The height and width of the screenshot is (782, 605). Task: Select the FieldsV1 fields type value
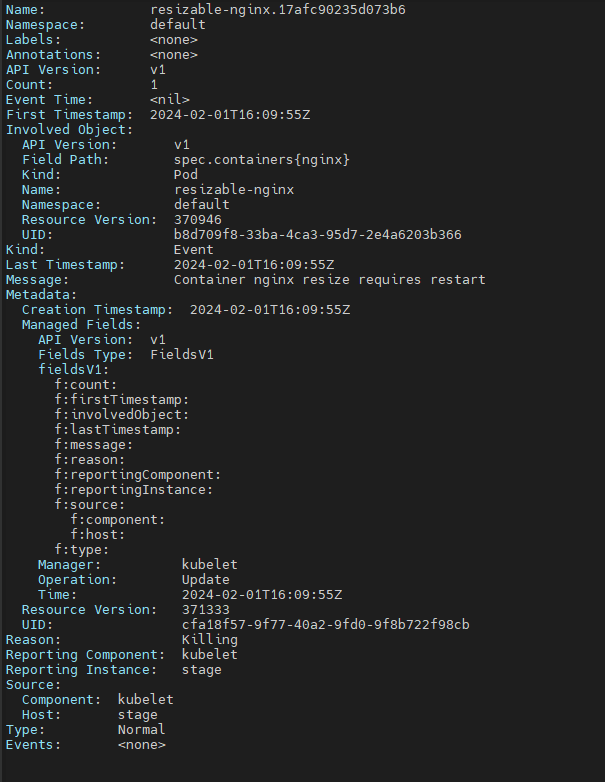tap(181, 354)
